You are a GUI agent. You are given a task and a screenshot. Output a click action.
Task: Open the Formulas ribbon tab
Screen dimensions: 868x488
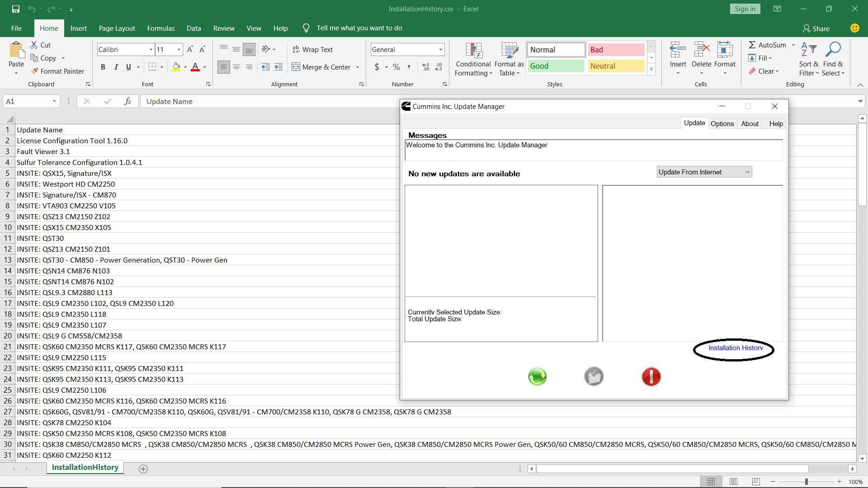pos(160,28)
